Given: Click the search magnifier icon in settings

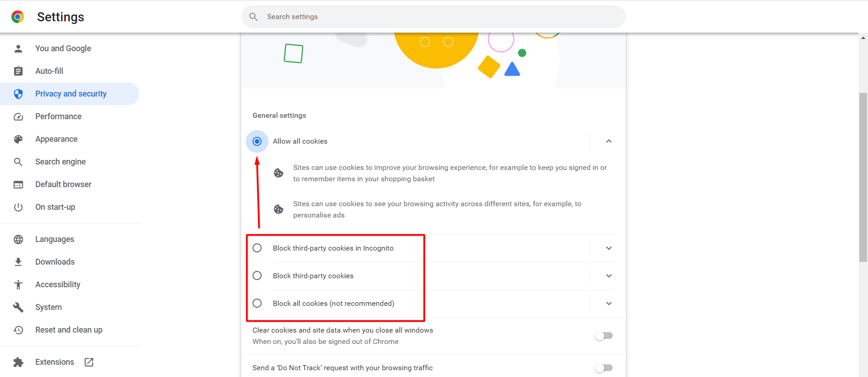Looking at the screenshot, I should point(253,17).
